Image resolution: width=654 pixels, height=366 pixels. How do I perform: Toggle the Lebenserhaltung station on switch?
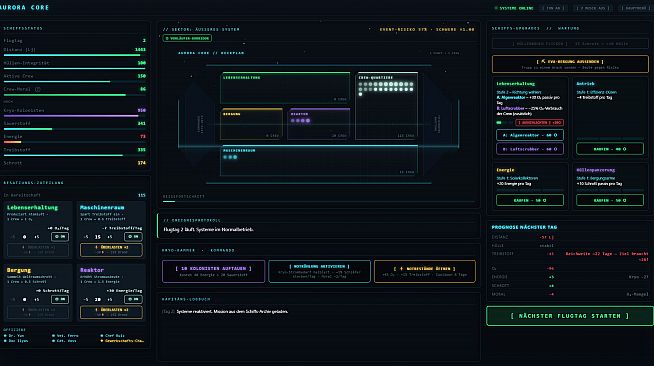60,237
